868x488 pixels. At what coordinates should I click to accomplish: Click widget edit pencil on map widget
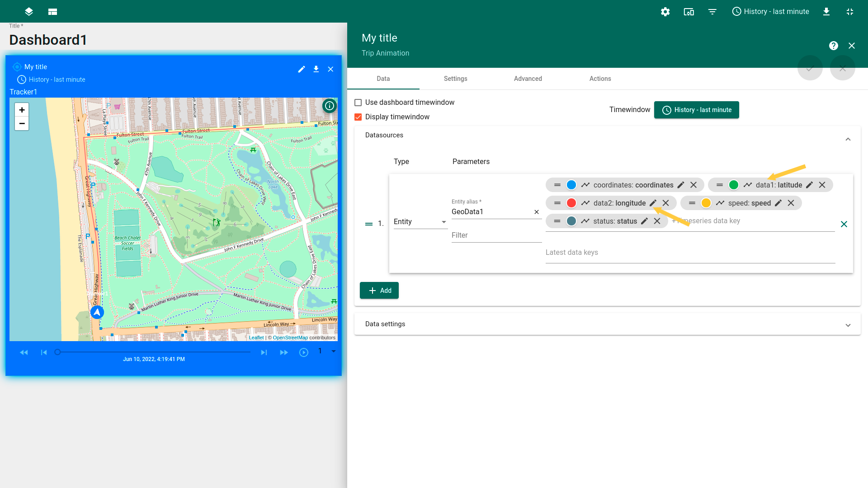[302, 69]
